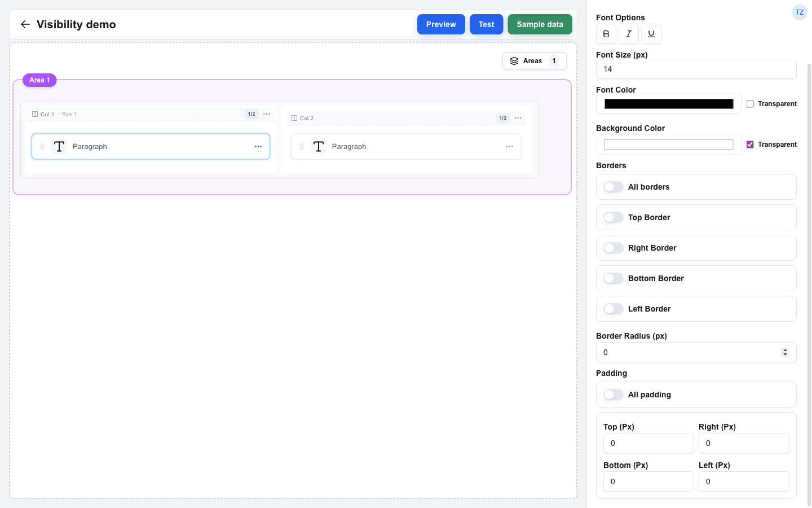Adjust Border Radius with the stepper arrows
The width and height of the screenshot is (812, 508).
[x=785, y=352]
